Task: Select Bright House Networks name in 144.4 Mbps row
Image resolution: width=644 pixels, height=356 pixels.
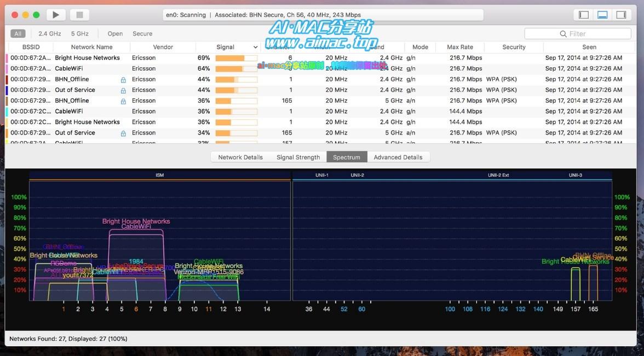Action: pos(88,122)
